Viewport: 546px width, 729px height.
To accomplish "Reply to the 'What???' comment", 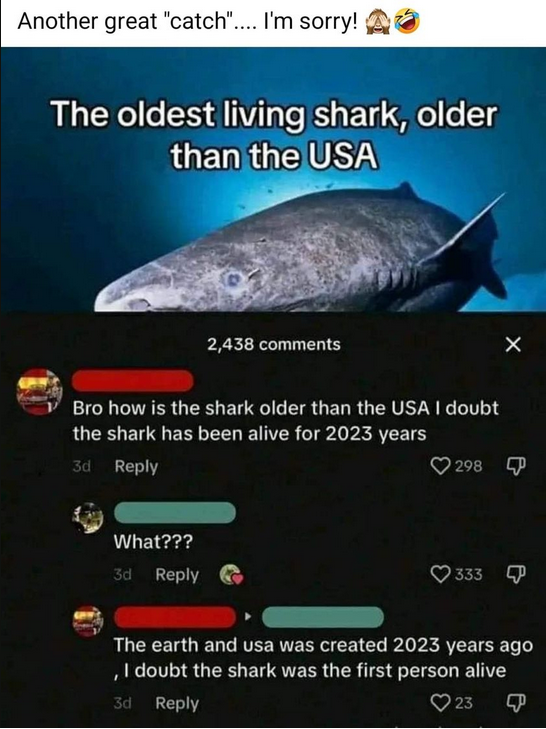I will coord(177,575).
